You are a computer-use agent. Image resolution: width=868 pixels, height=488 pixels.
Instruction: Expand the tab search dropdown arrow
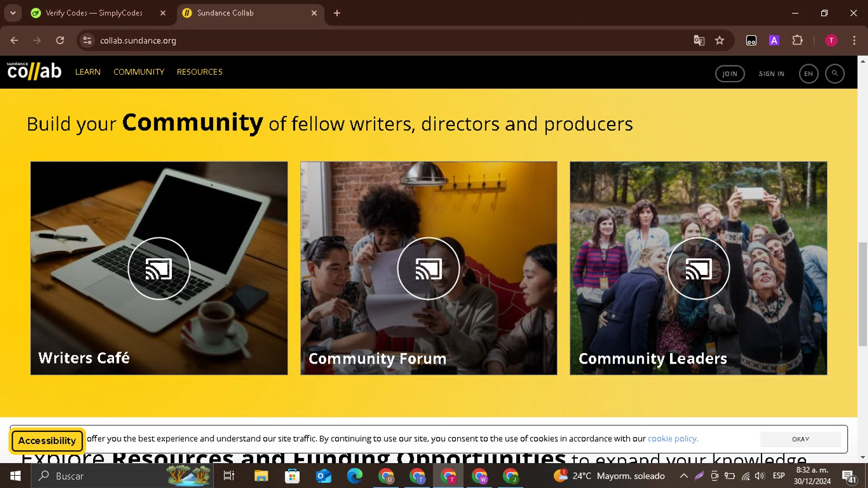(13, 13)
